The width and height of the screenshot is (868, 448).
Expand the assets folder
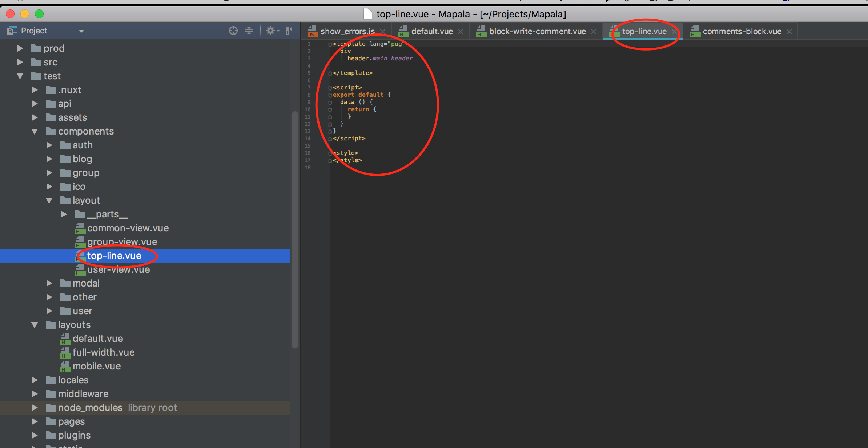click(x=35, y=117)
